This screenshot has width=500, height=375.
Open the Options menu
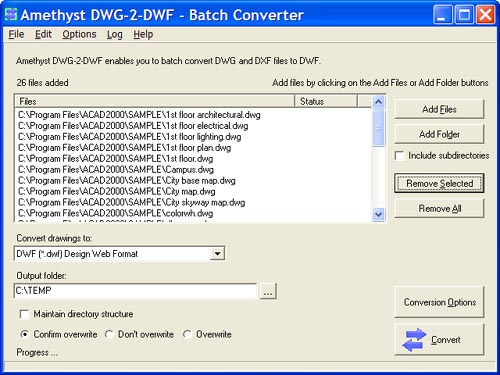(x=79, y=34)
